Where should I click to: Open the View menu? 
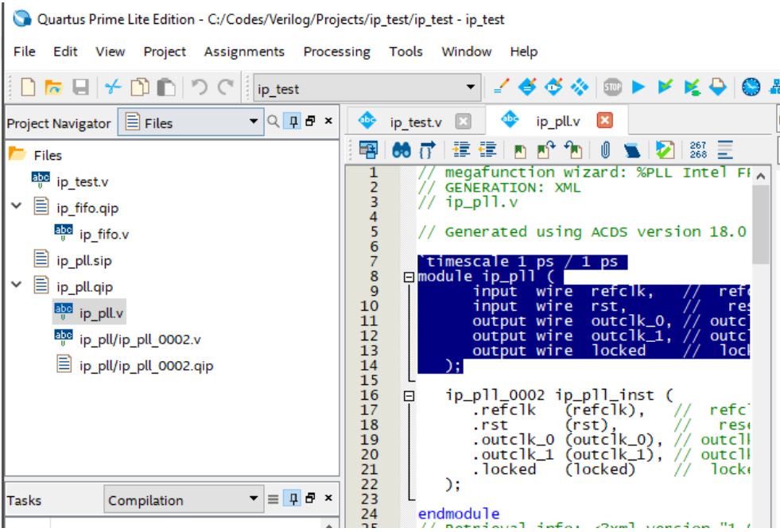point(110,52)
